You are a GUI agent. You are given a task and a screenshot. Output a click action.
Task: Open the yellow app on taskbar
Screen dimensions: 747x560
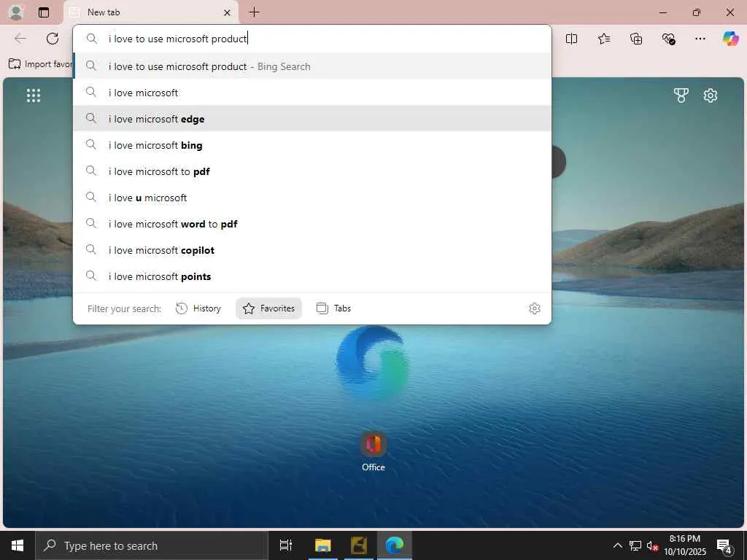point(359,545)
